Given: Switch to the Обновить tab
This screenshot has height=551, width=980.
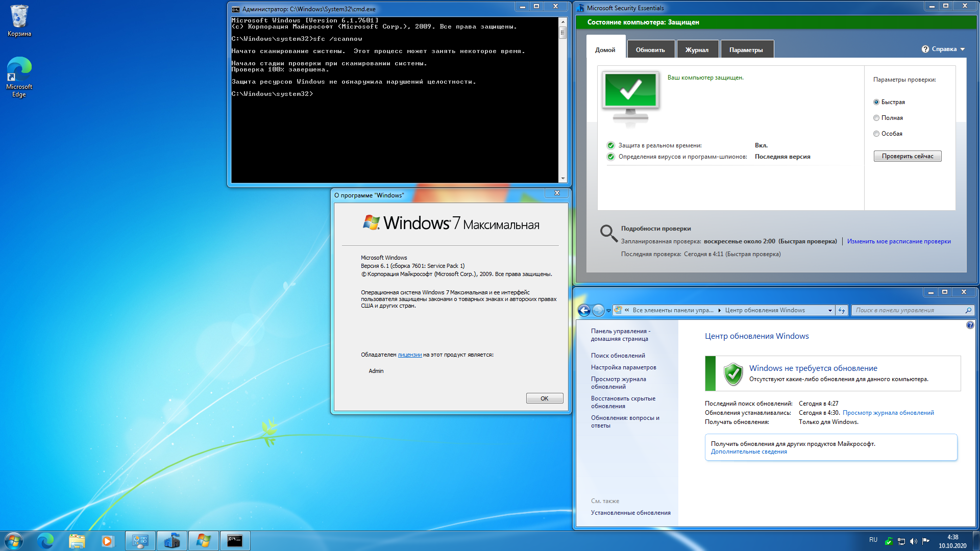Looking at the screenshot, I should tap(650, 49).
